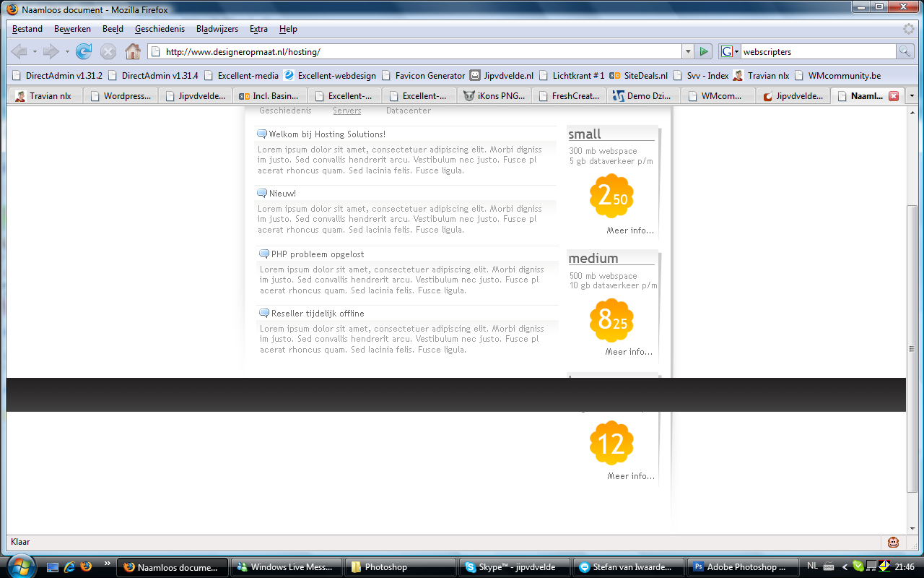Switch to the Demo Dzi tab

coord(645,95)
